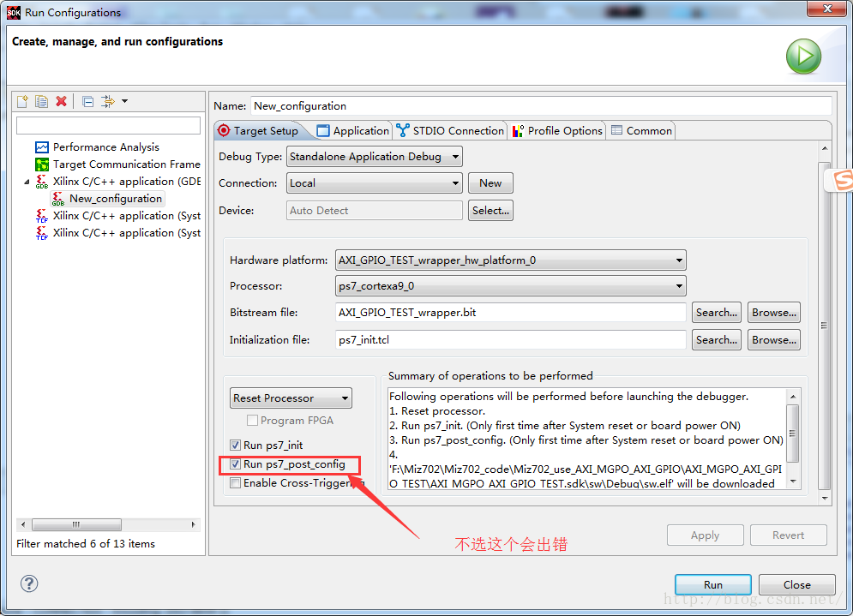Click the 'Filter matched 6 of 13 items' text
Viewport: 853px width, 616px height.
point(86,544)
